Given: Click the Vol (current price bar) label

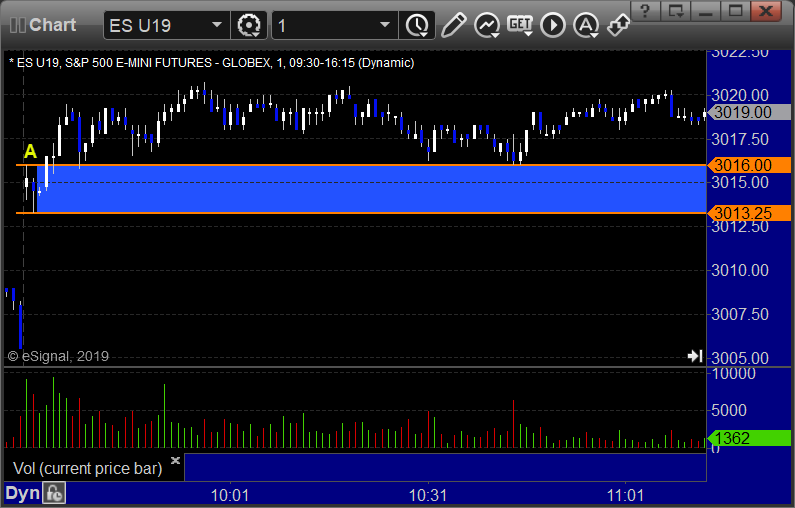Looking at the screenshot, I should point(87,468).
